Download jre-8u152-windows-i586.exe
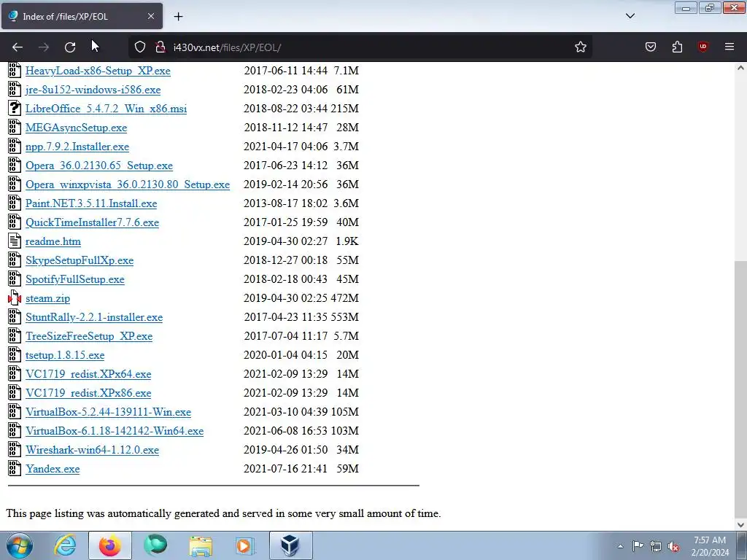The height and width of the screenshot is (560, 747). 93,90
